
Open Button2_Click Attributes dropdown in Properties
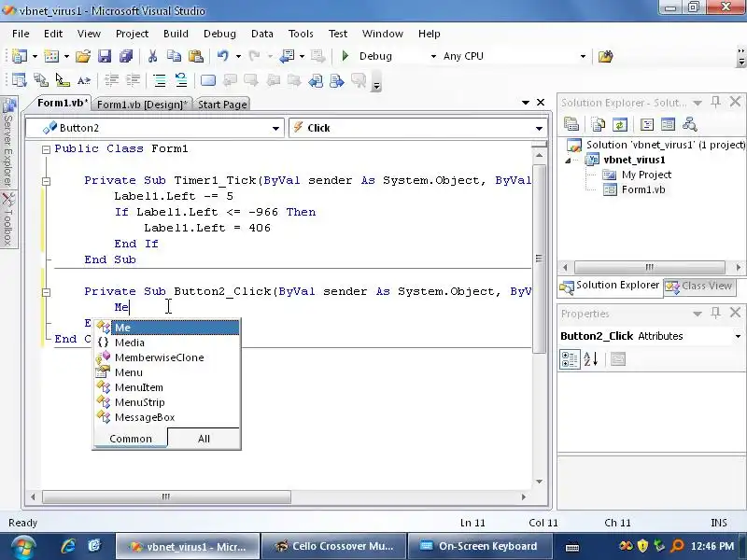[738, 336]
